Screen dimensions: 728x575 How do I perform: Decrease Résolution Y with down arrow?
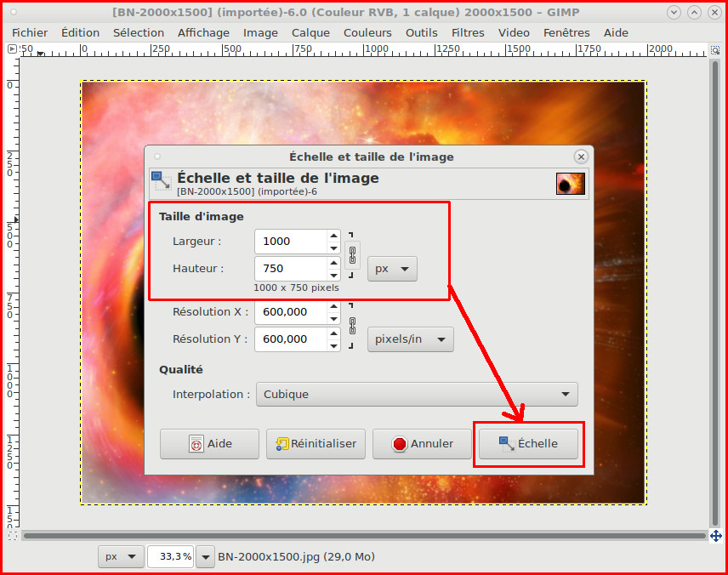pyautogui.click(x=334, y=345)
